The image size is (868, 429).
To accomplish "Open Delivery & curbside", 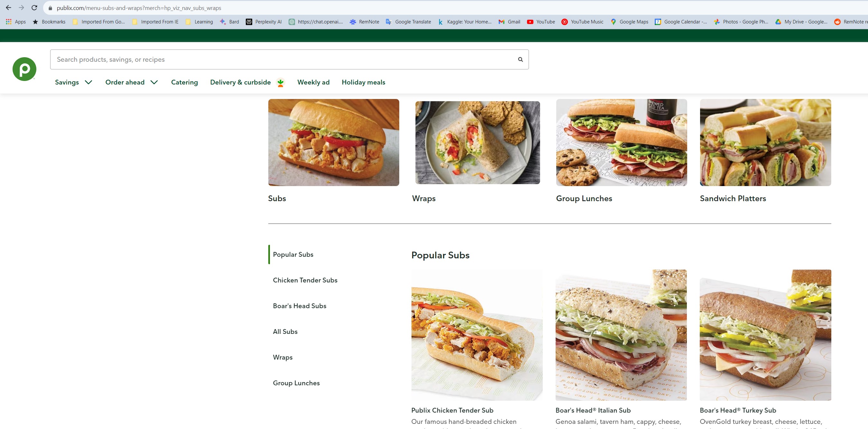I will click(240, 82).
